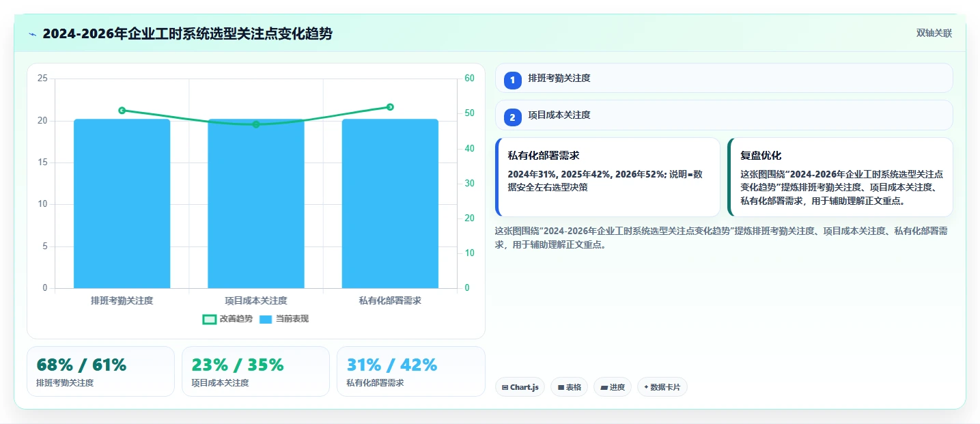The width and height of the screenshot is (980, 424).
Task: Click the right axis value 60
Action: point(469,79)
